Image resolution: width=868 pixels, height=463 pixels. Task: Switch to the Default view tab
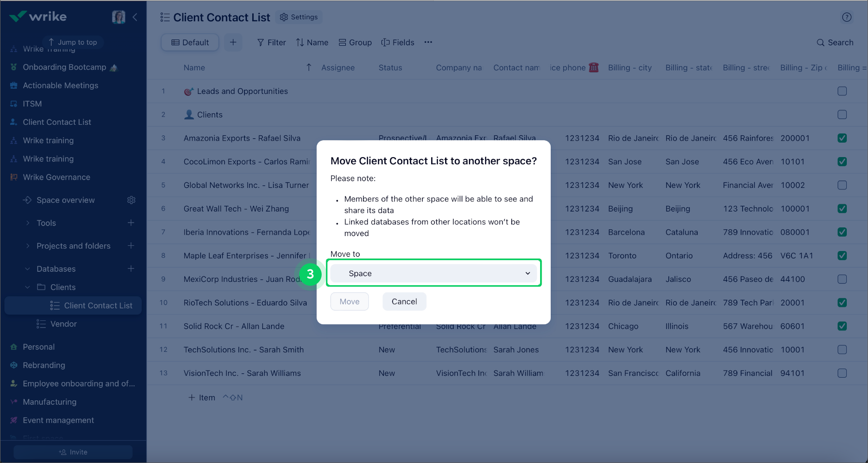(x=190, y=42)
